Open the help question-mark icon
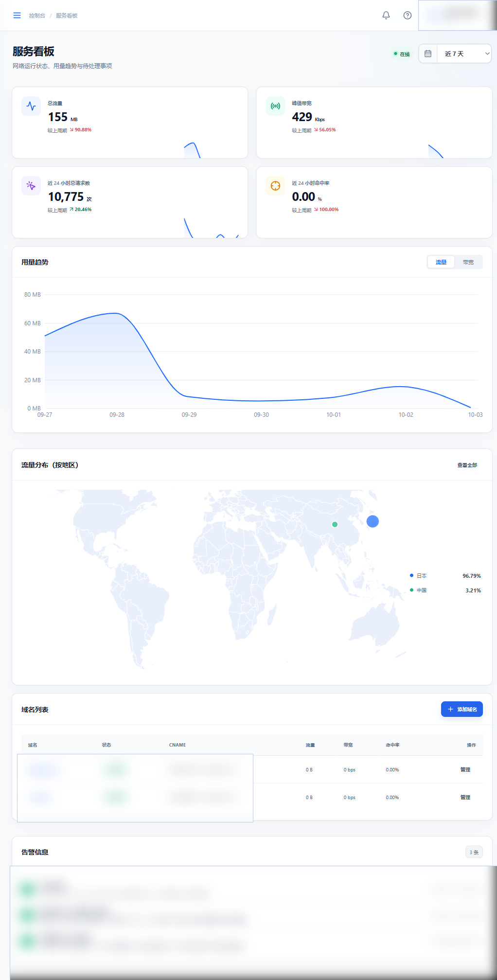497x980 pixels. click(x=408, y=16)
